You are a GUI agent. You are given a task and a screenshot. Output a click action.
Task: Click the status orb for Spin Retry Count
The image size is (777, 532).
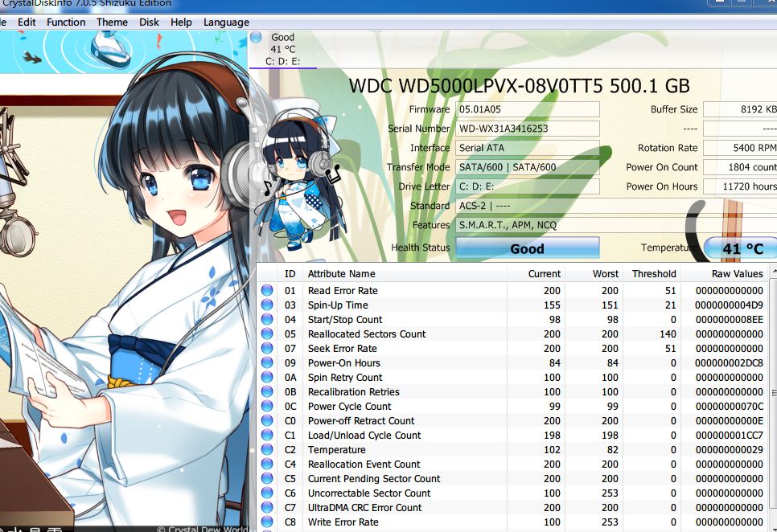[x=267, y=377]
